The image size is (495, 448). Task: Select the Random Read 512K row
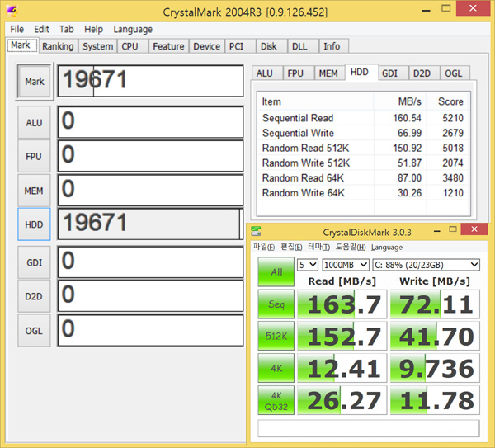point(363,148)
